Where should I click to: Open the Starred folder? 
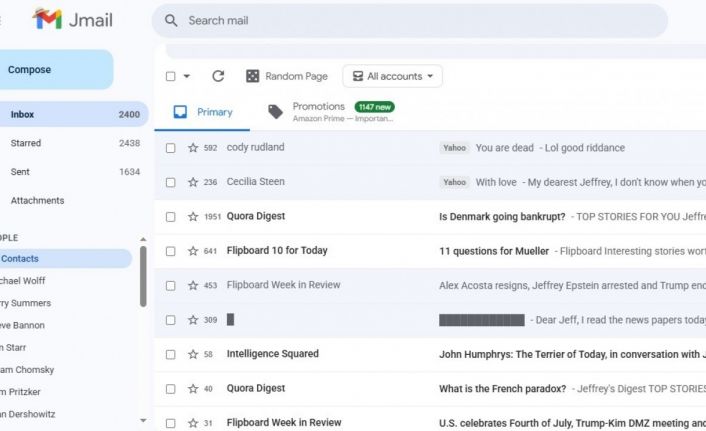click(26, 143)
